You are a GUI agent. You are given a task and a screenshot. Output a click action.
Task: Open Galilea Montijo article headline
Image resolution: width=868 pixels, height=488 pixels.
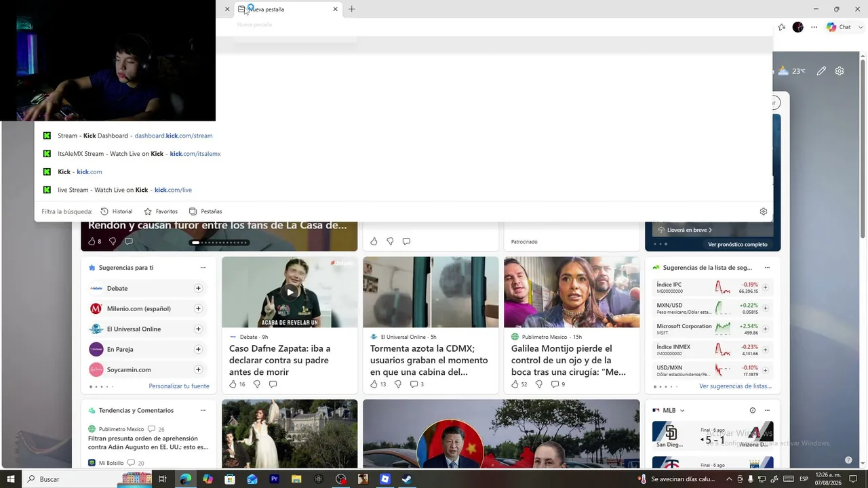tap(569, 360)
